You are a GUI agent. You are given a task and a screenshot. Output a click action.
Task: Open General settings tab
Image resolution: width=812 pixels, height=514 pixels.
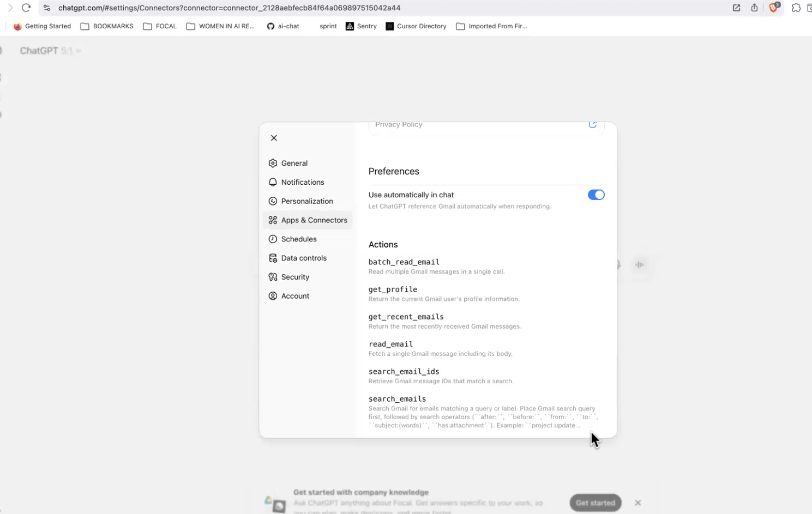[x=294, y=163]
